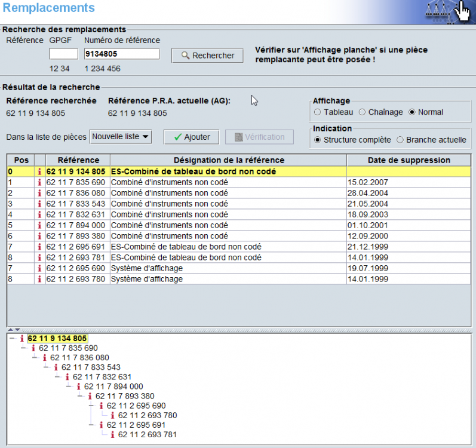Click info icon beside tree node 62 11 7 832 631
The height and width of the screenshot is (448, 476).
tap(67, 378)
